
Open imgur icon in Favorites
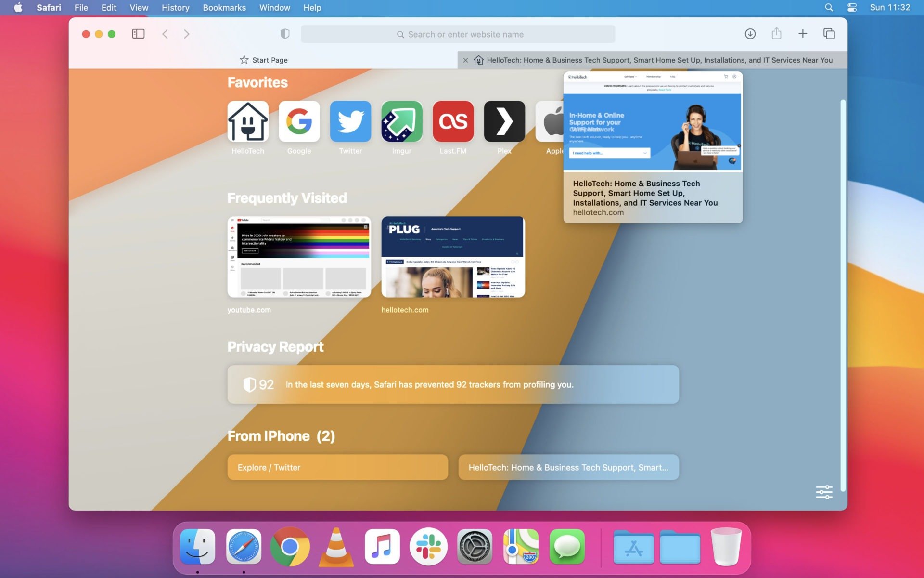(402, 121)
